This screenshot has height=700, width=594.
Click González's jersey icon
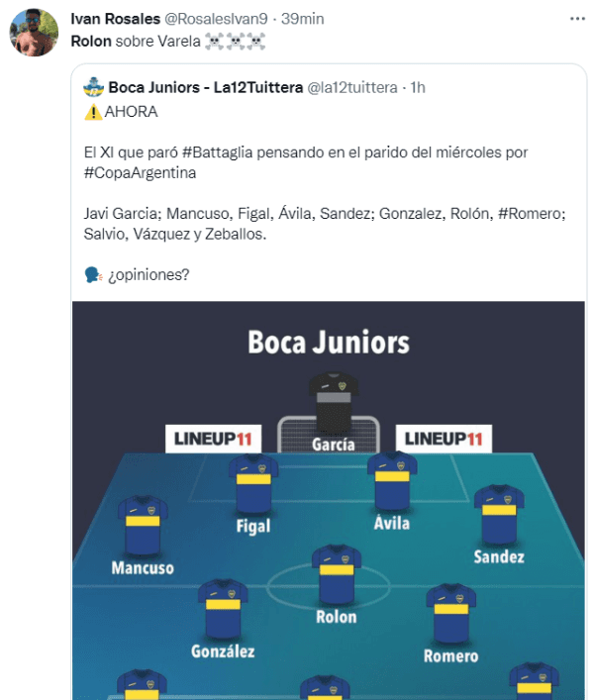222,608
